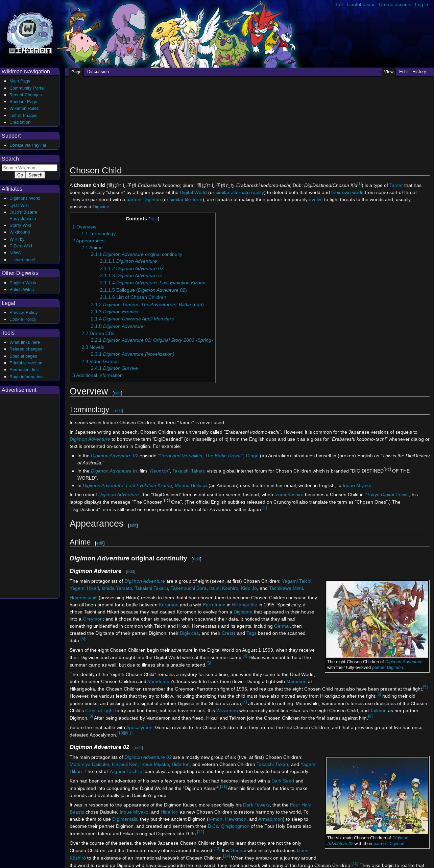Click Create account
Viewport: 434px width, 868px height.
coord(395,4)
